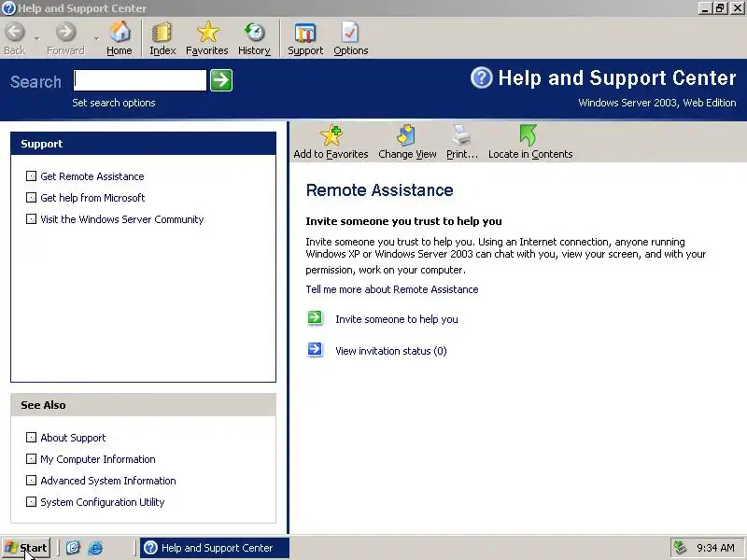Click the taskbar clock showing 9:34 AM
The image size is (747, 560).
point(715,548)
